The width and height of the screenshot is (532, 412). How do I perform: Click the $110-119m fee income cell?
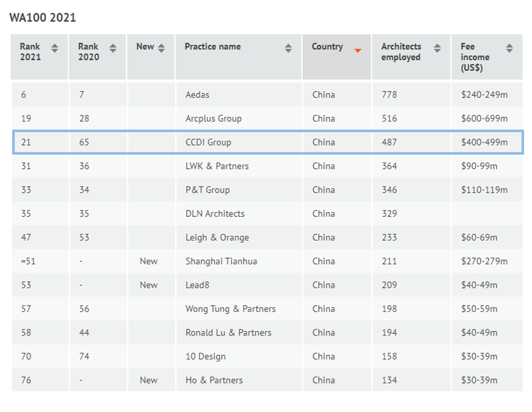click(x=484, y=190)
